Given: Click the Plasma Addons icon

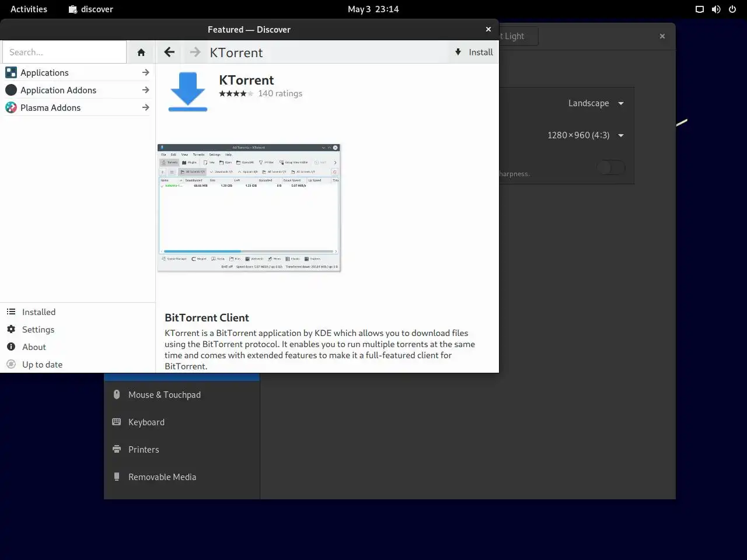Looking at the screenshot, I should (x=11, y=107).
